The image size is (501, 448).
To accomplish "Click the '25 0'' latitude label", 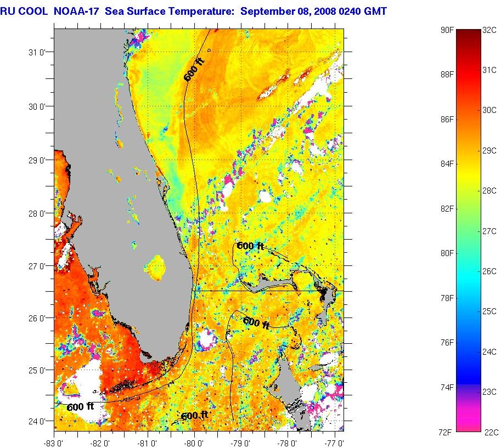I will 37,370.
